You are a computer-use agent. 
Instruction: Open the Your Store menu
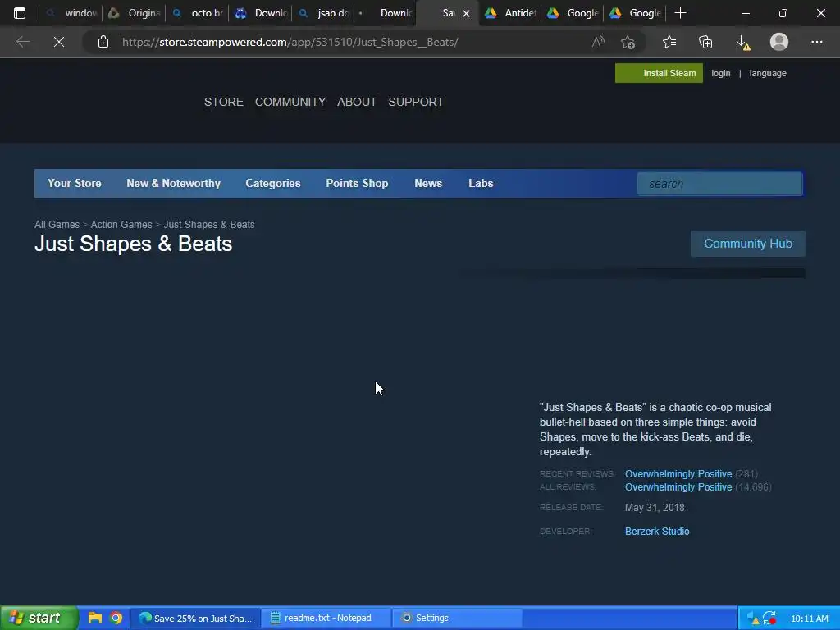[75, 183]
